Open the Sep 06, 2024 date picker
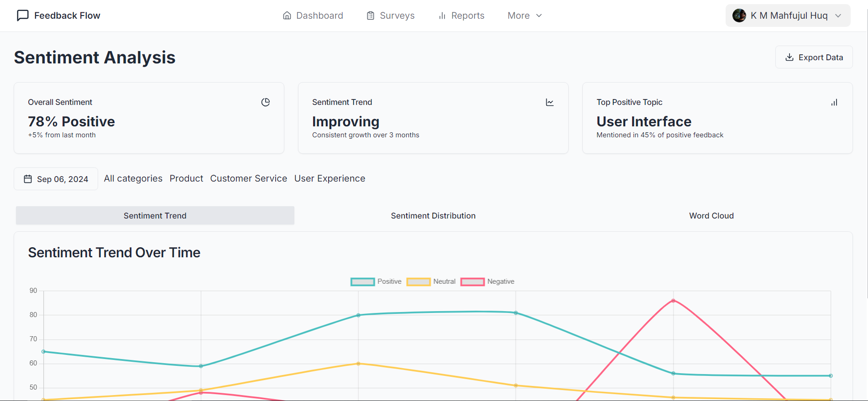 [x=56, y=179]
